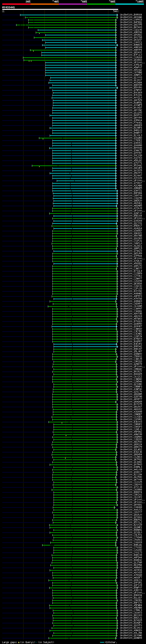
Task: Open hit UniRef100_Q017G8
Action: (131, 37)
